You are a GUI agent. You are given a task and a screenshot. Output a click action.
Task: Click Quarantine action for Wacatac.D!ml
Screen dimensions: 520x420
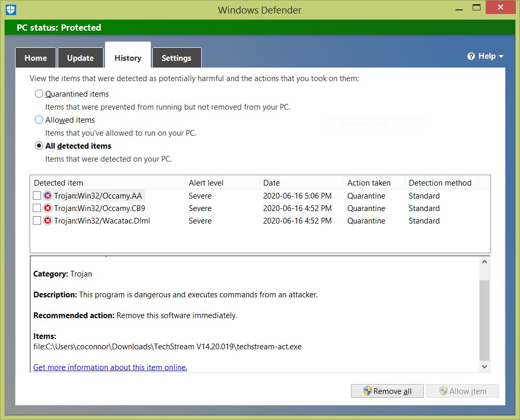click(x=366, y=220)
